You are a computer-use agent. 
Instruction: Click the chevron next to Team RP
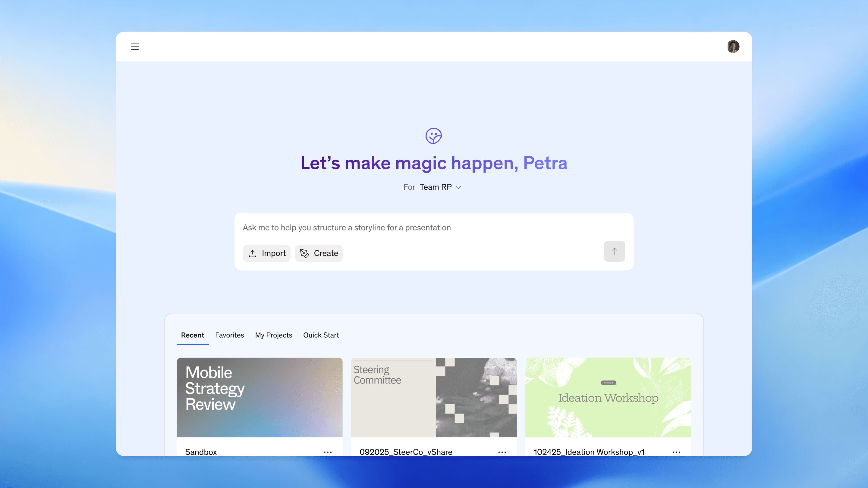[x=458, y=188]
